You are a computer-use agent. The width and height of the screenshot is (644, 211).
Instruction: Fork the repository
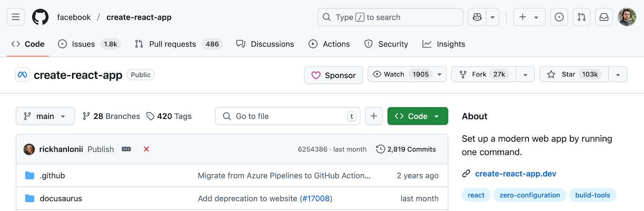[484, 74]
